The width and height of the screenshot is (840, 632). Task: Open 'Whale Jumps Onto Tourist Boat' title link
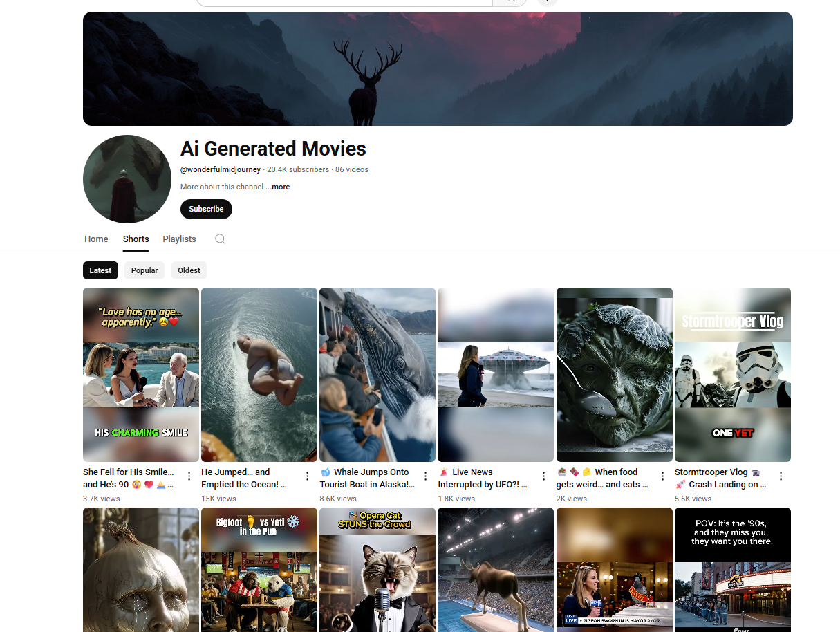click(368, 478)
